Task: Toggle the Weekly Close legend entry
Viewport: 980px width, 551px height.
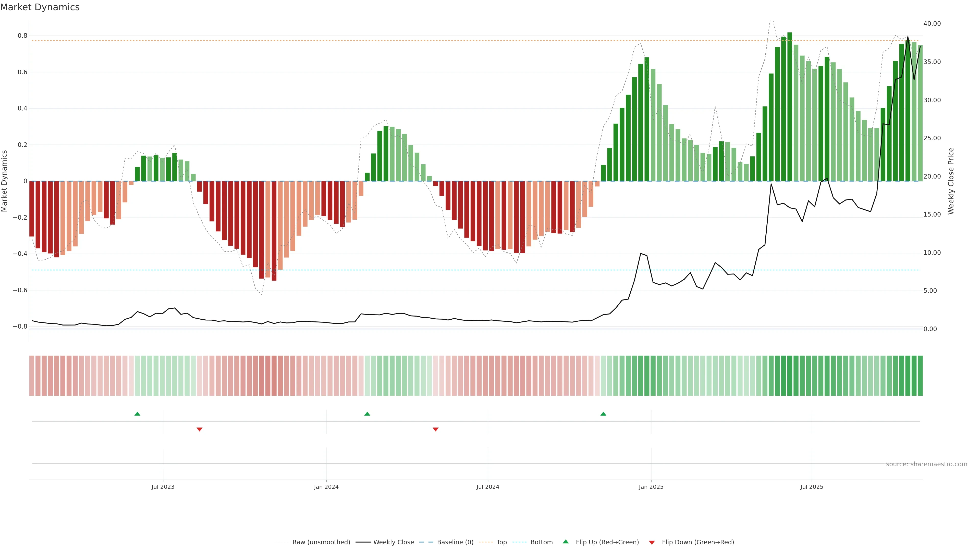Action: coord(393,542)
